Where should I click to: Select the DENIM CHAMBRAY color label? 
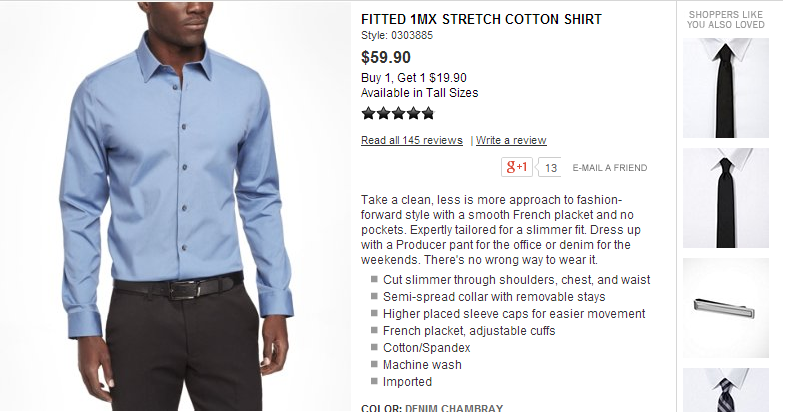coord(454,408)
